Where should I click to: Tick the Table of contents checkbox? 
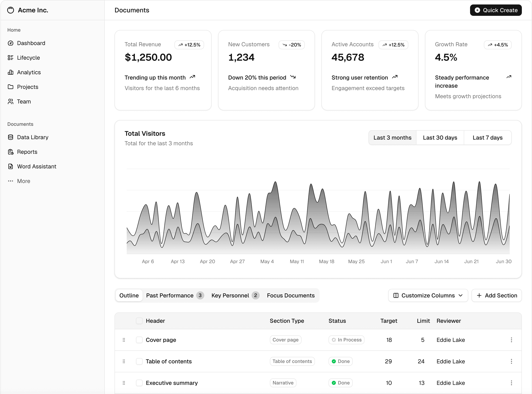click(139, 361)
